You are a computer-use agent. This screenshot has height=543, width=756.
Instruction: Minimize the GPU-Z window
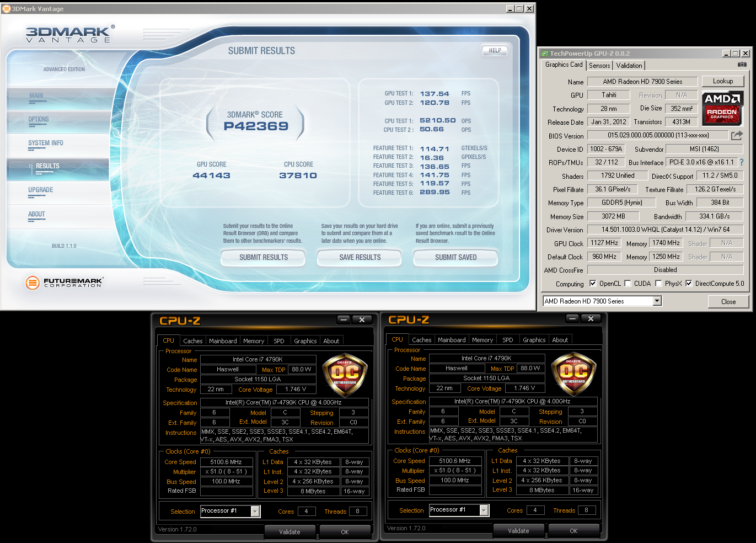coord(726,54)
